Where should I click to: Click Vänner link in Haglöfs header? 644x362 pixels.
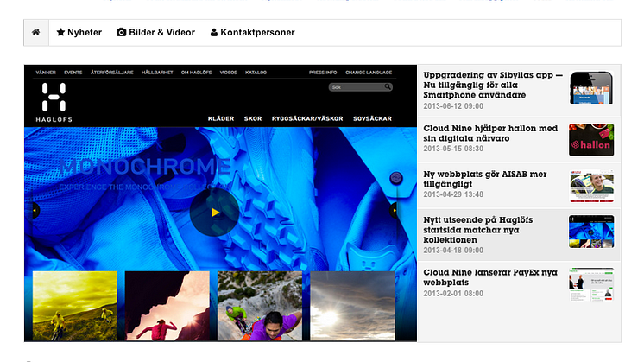[x=46, y=73]
